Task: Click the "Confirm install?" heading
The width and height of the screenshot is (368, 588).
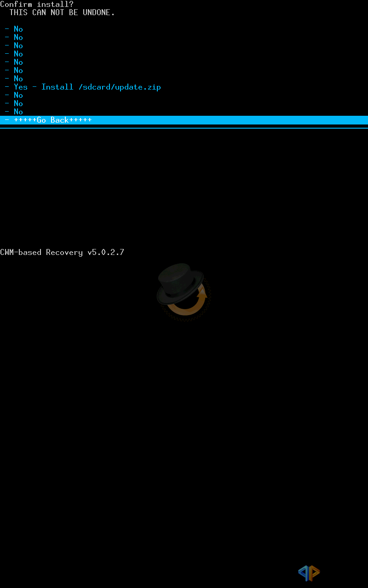Action: point(37,4)
